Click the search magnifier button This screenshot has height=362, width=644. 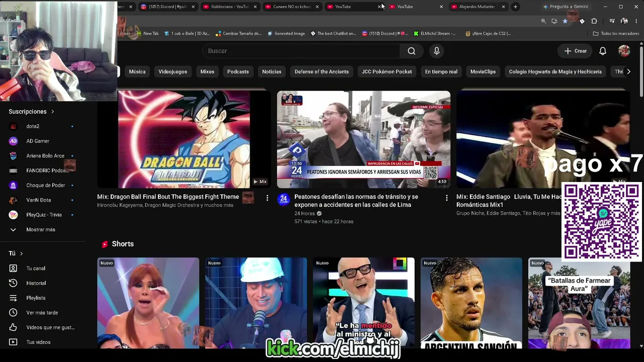click(412, 51)
